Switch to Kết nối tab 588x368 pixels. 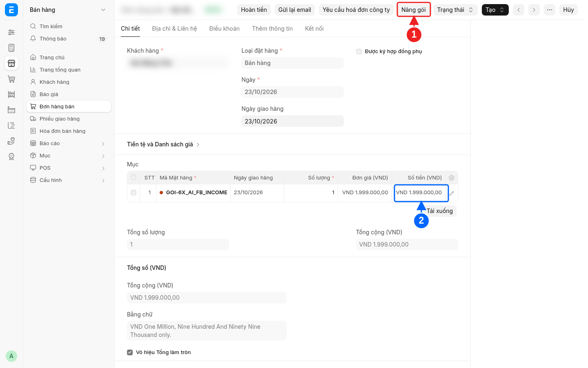click(x=314, y=29)
